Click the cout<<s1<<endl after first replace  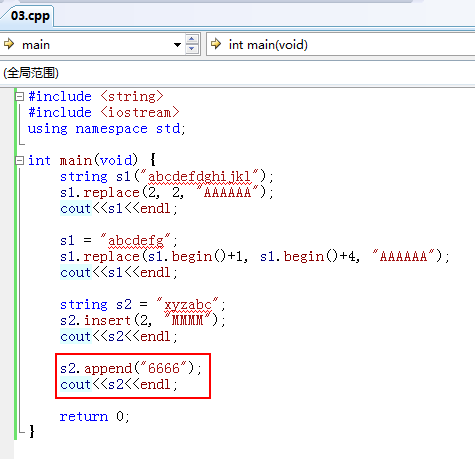[x=119, y=209]
